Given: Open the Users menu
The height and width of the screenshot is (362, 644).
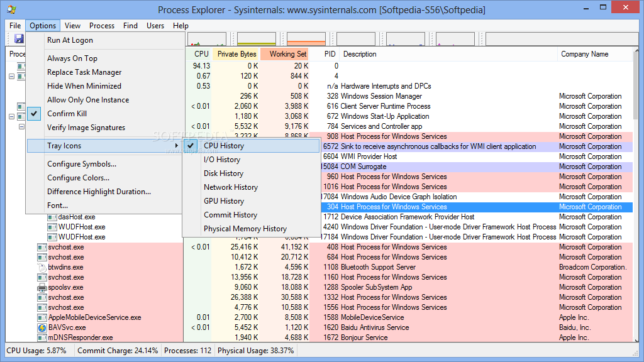Looking at the screenshot, I should point(155,25).
